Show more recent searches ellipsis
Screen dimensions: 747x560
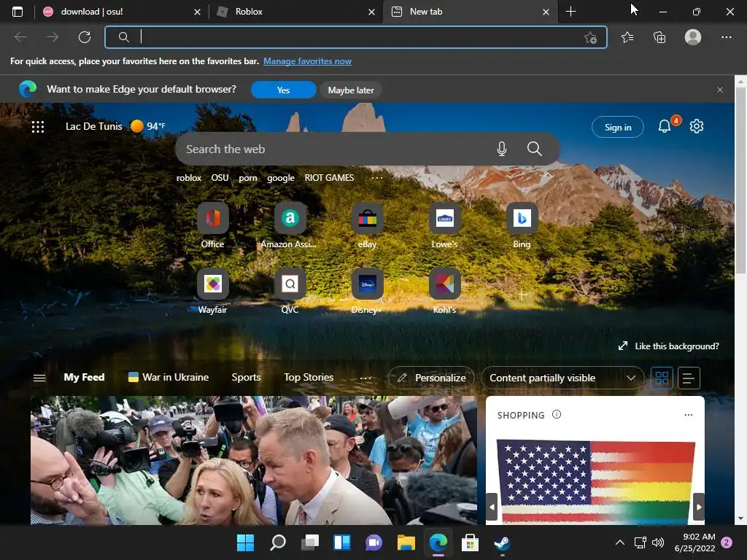click(377, 178)
